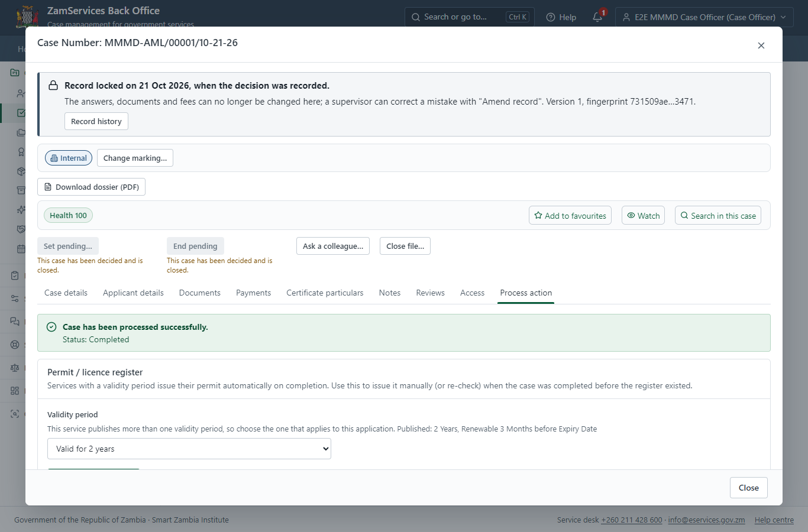Open the calendar icon in the sidebar
The width and height of the screenshot is (808, 532).
tap(21, 249)
